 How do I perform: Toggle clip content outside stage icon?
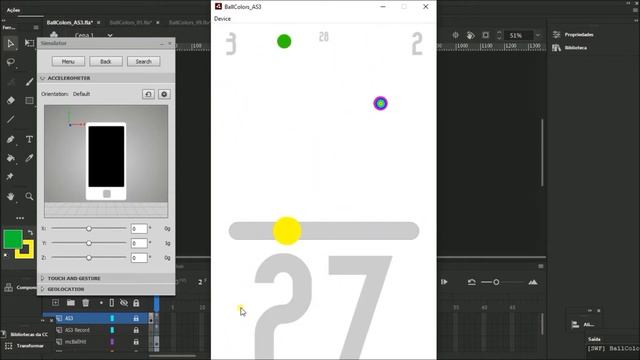tap(485, 35)
